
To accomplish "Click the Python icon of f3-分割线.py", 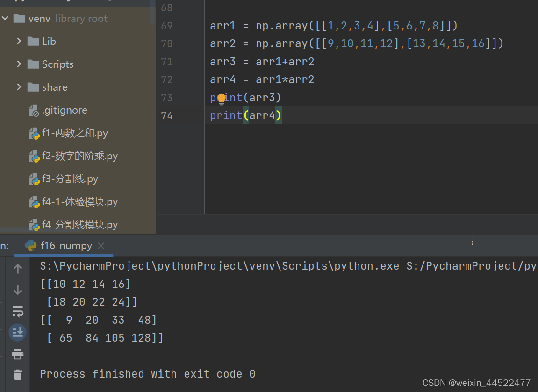I will pyautogui.click(x=34, y=179).
